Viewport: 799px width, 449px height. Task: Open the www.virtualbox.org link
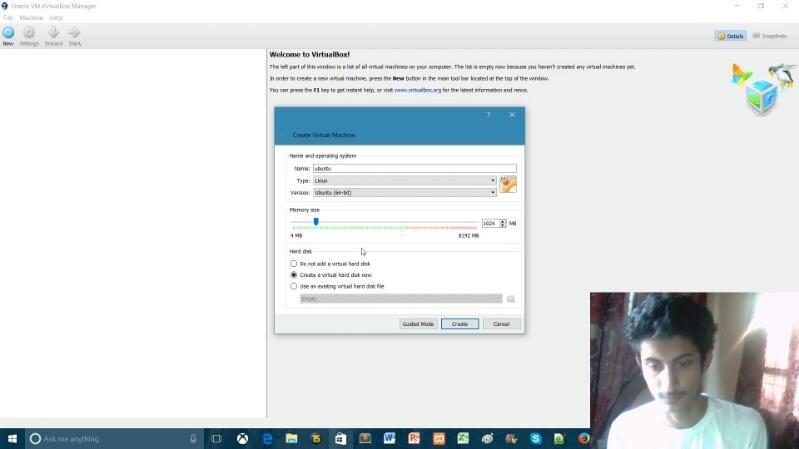point(418,90)
